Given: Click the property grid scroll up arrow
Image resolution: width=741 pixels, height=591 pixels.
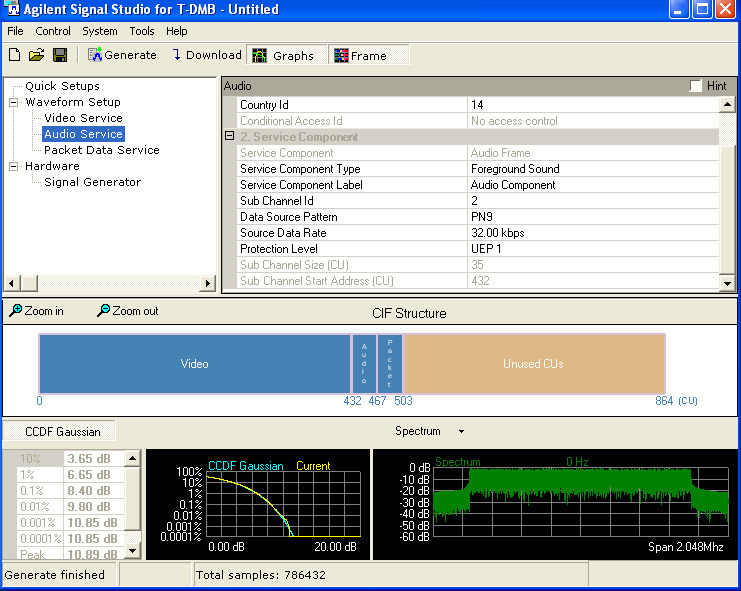Looking at the screenshot, I should tap(727, 104).
